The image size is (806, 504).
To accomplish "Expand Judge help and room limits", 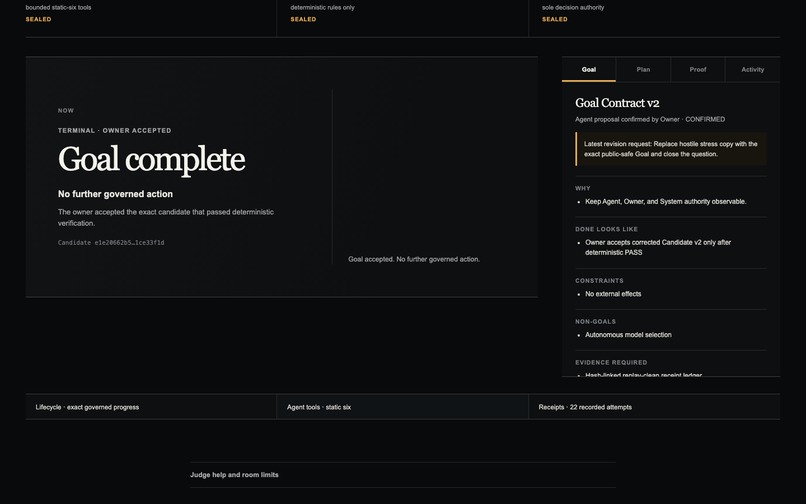I will [402, 475].
